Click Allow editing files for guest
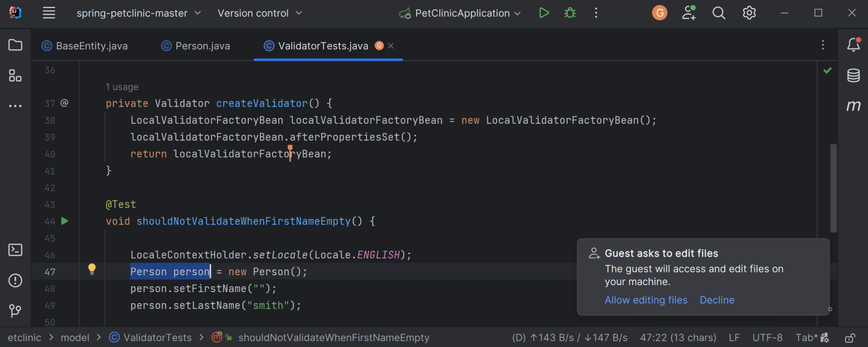 pos(646,300)
